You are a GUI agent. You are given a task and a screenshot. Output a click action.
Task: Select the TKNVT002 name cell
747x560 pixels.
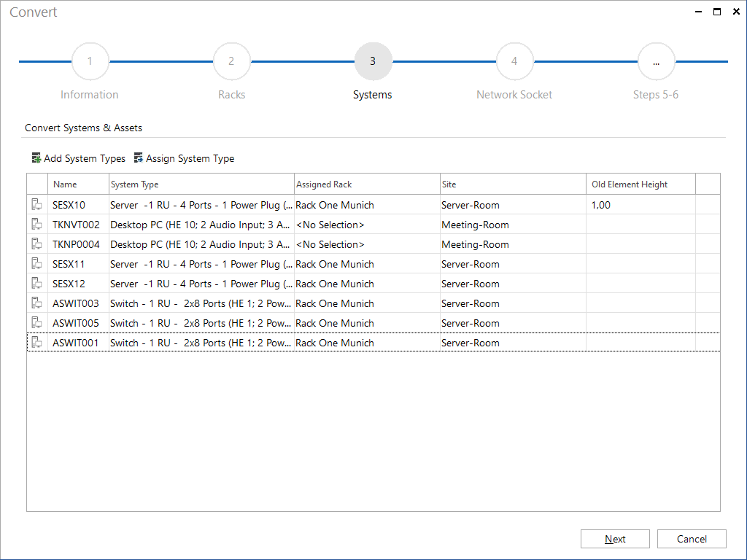(79, 225)
